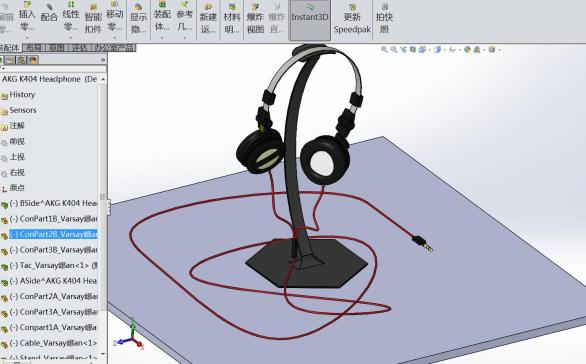Image resolution: width=586 pixels, height=364 pixels.
Task: Click the Zoom to Area icon
Action: [394, 49]
